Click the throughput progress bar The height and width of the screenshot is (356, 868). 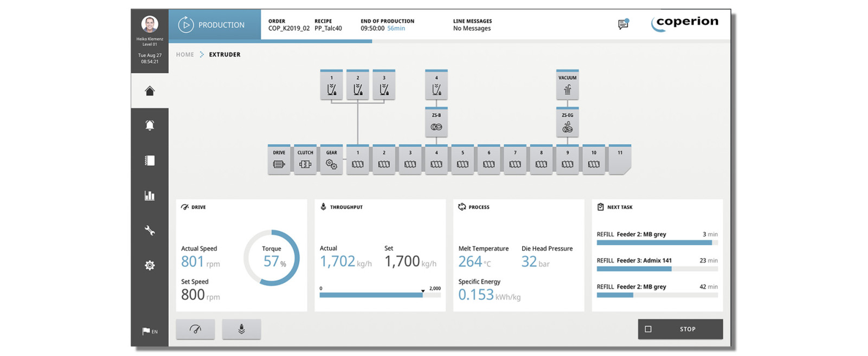(x=380, y=295)
